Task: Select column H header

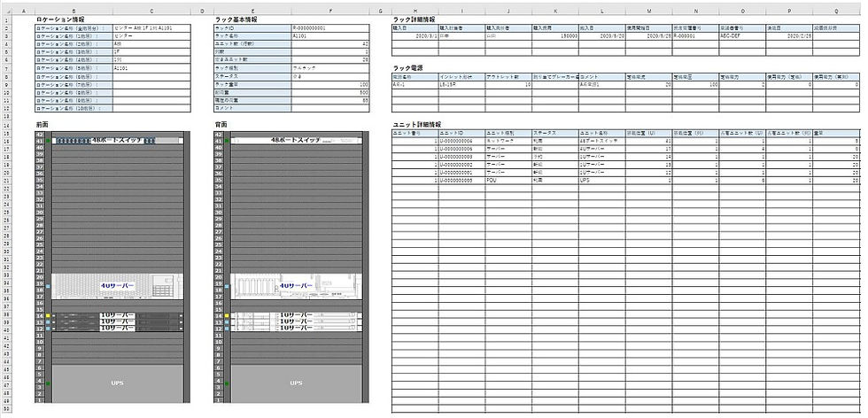Action: point(415,11)
